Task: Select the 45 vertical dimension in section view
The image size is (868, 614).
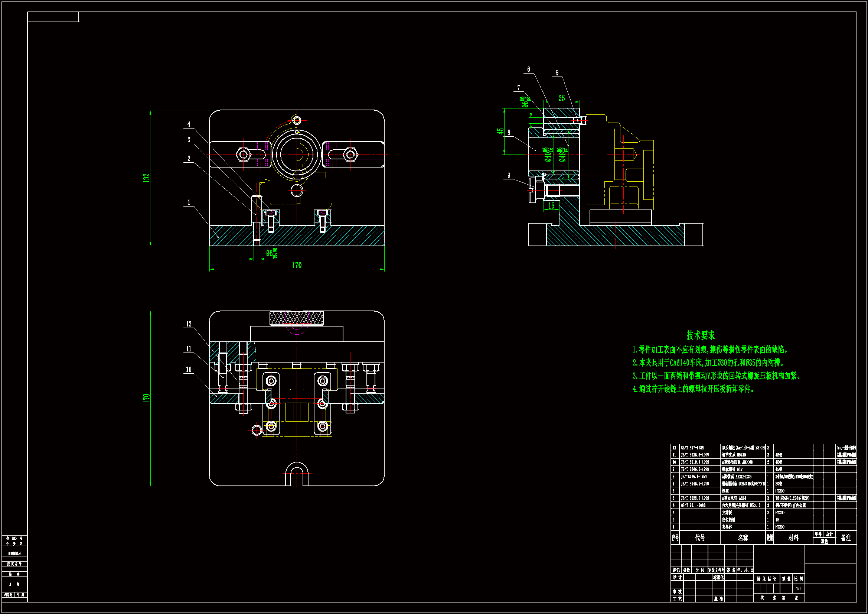Action: [x=500, y=131]
